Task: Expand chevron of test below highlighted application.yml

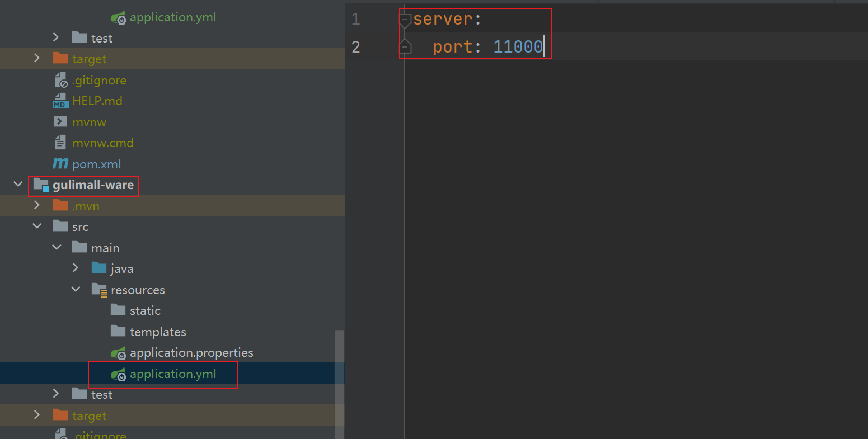Action: 56,394
